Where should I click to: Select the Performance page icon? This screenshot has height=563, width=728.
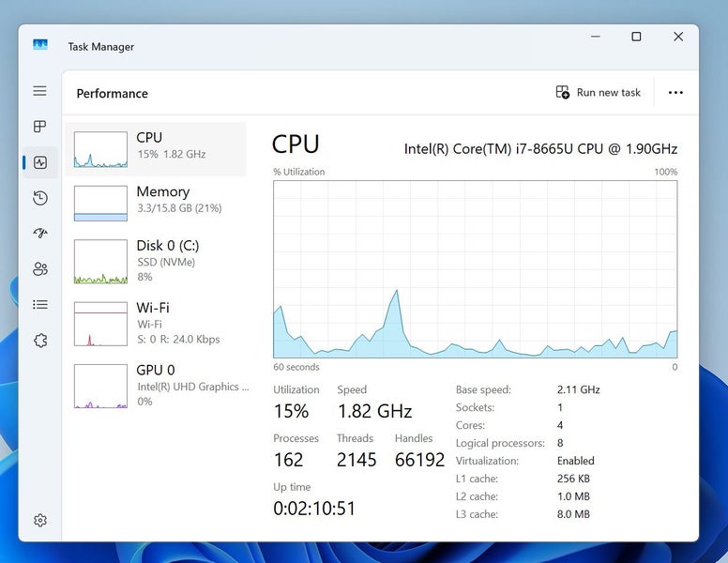[x=40, y=162]
